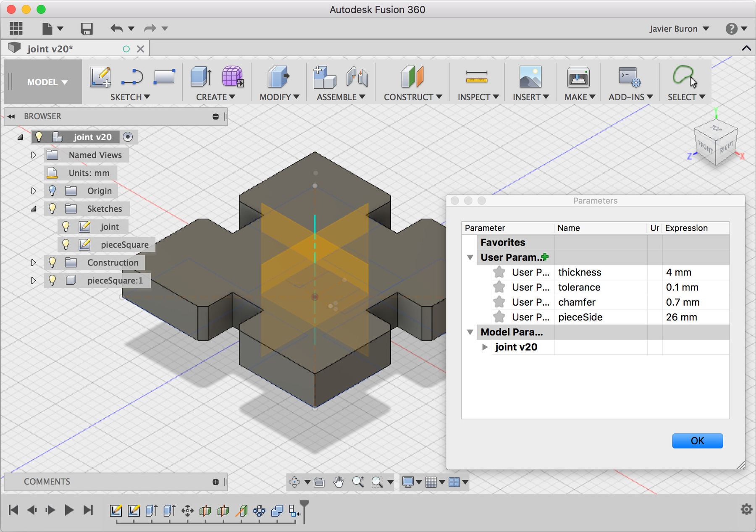This screenshot has height=532, width=756.
Task: Collapse the BROWSER panel arrows
Action: 11,116
